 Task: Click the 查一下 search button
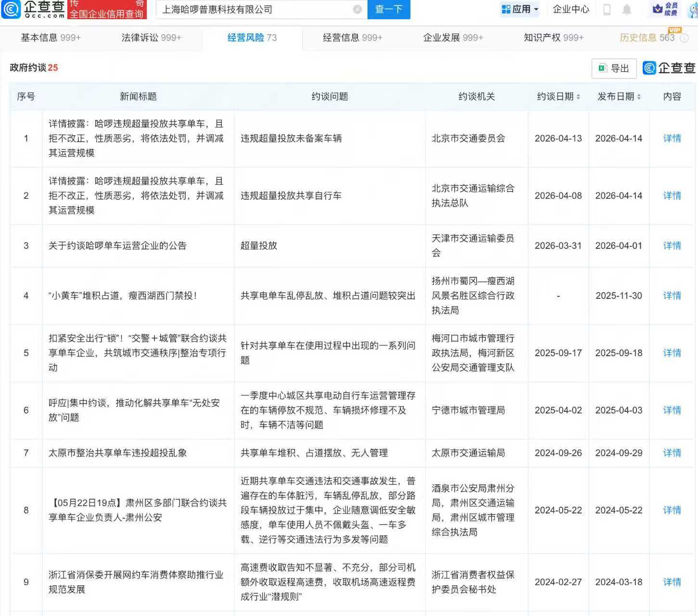[389, 9]
